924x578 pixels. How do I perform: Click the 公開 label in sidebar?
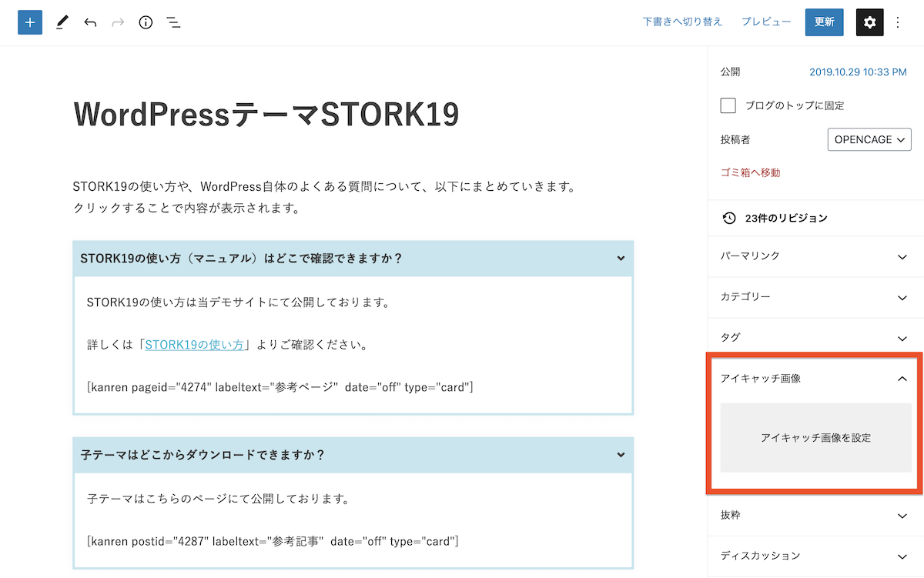[x=731, y=72]
